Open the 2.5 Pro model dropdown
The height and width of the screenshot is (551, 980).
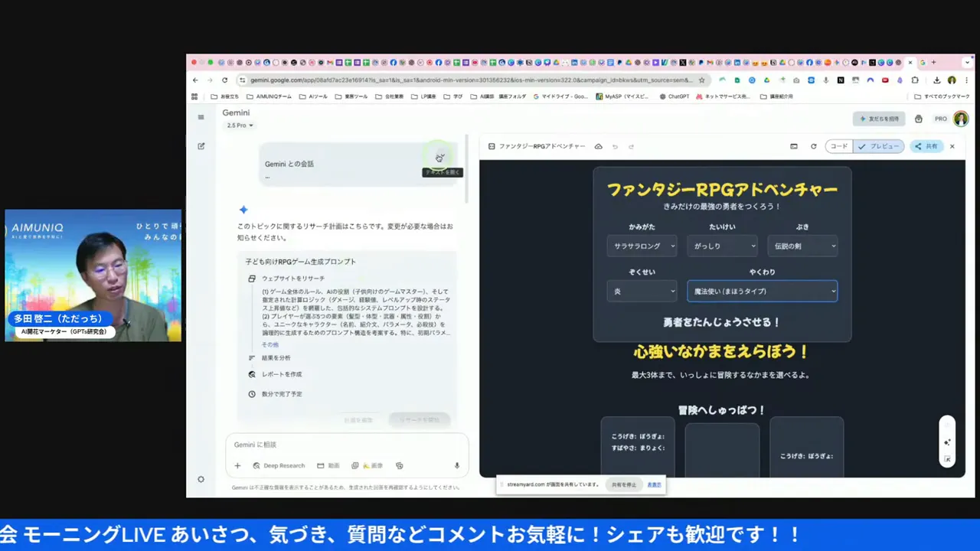tap(240, 126)
